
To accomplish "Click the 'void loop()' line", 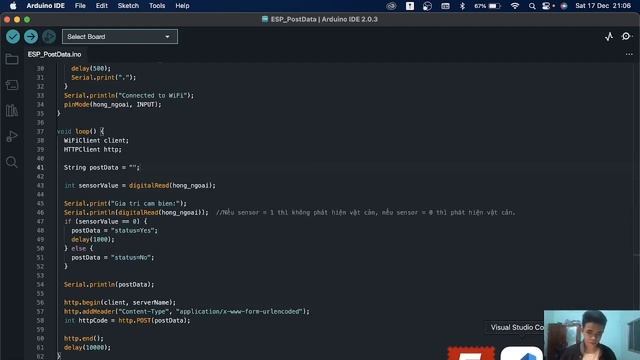I will click(80, 131).
